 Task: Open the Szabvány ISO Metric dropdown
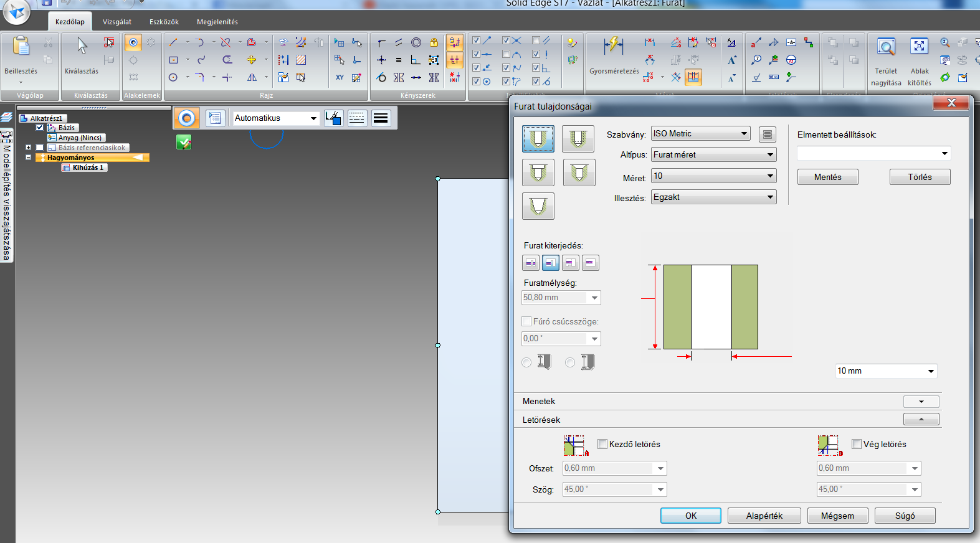point(701,134)
